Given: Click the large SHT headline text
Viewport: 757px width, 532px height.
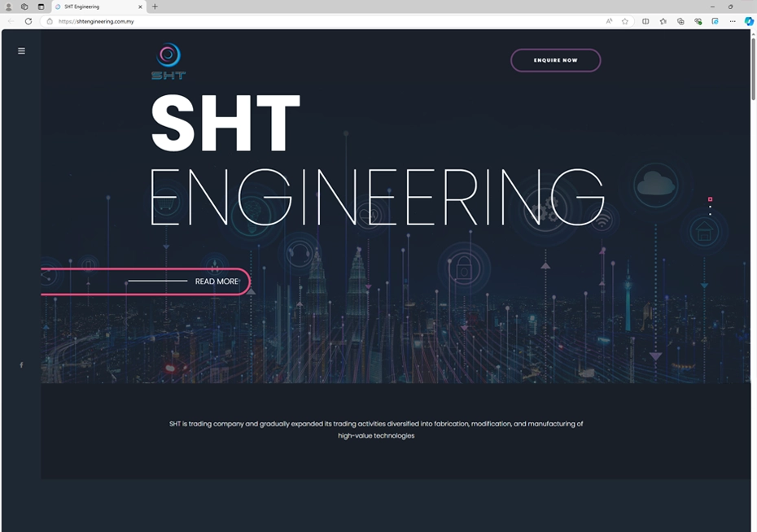Looking at the screenshot, I should [x=225, y=123].
